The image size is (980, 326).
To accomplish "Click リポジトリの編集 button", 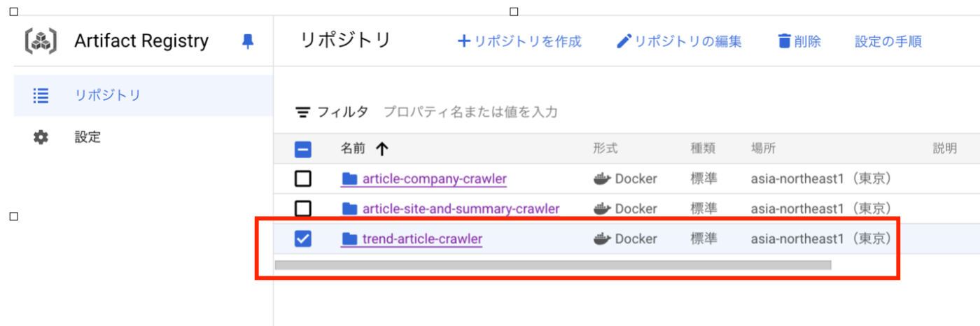I will (679, 41).
